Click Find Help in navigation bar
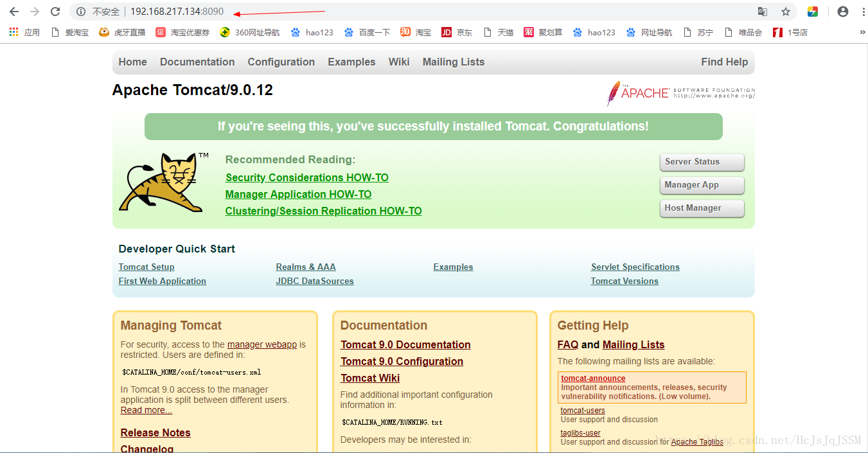This screenshot has width=868, height=453. click(x=725, y=62)
